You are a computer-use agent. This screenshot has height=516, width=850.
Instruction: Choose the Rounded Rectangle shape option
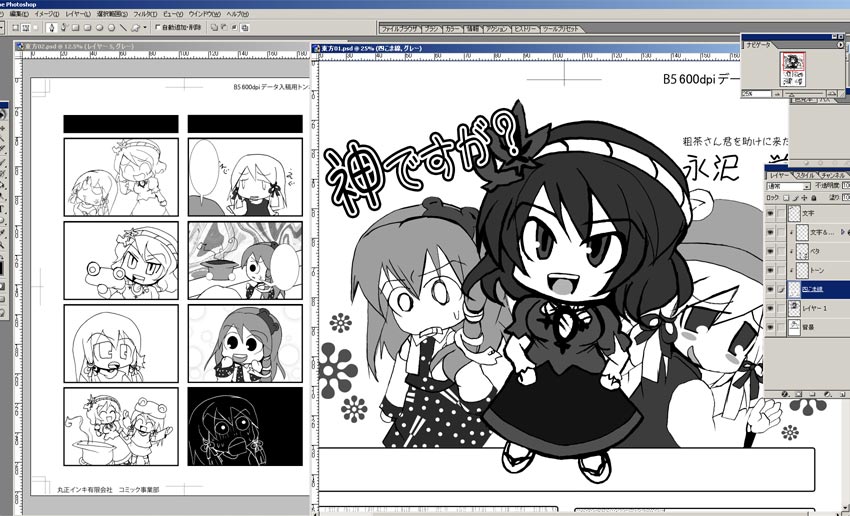(87, 27)
